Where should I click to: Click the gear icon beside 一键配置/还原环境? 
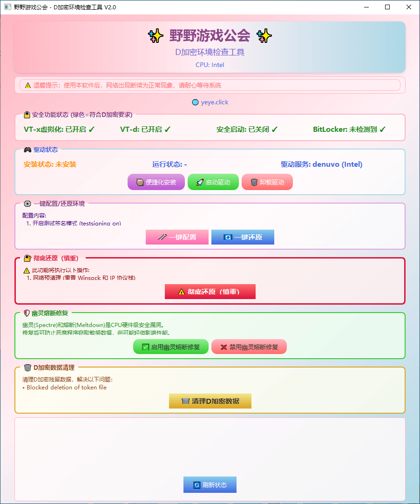pyautogui.click(x=27, y=204)
